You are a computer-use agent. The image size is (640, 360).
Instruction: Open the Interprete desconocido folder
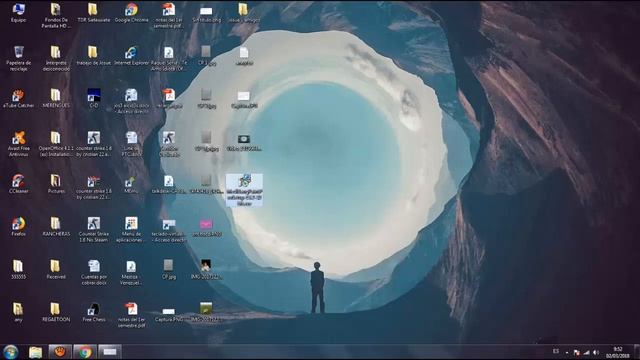point(56,58)
